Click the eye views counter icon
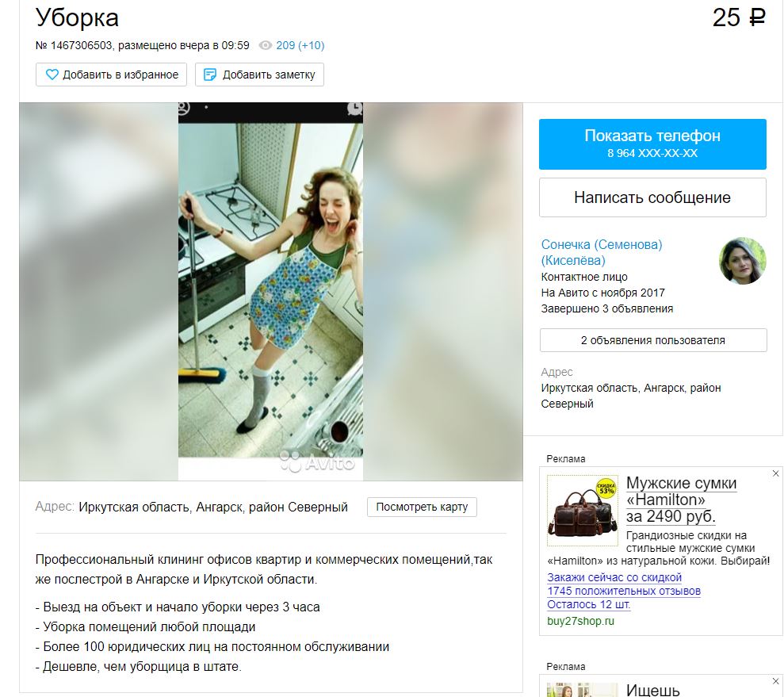The height and width of the screenshot is (697, 784). (x=266, y=45)
